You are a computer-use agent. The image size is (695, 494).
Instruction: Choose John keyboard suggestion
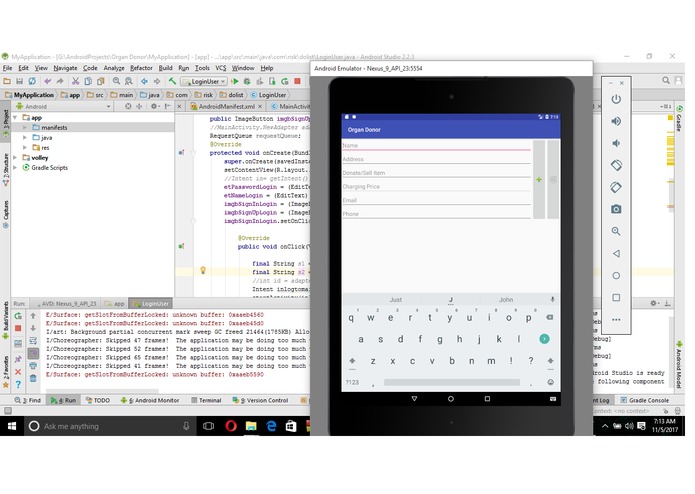tap(506, 300)
